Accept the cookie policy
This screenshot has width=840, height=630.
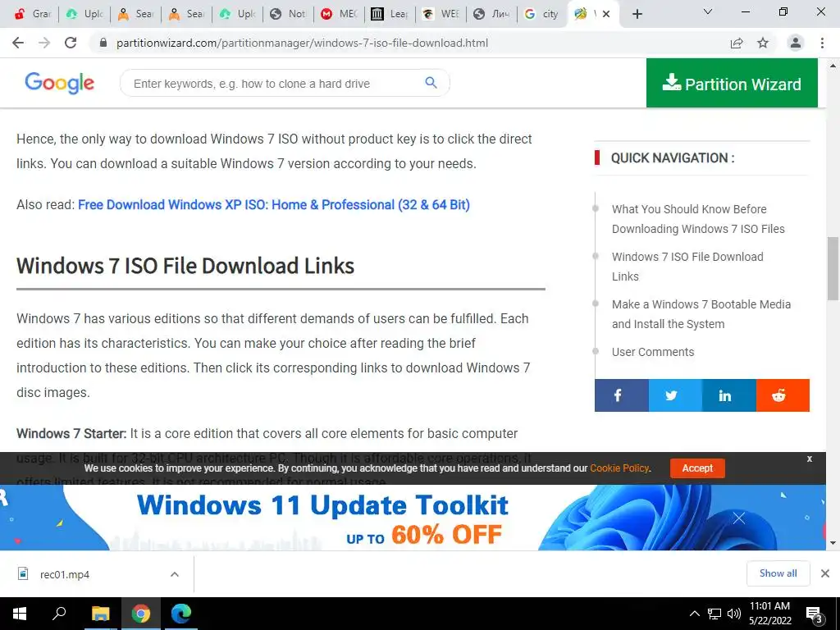click(x=697, y=468)
